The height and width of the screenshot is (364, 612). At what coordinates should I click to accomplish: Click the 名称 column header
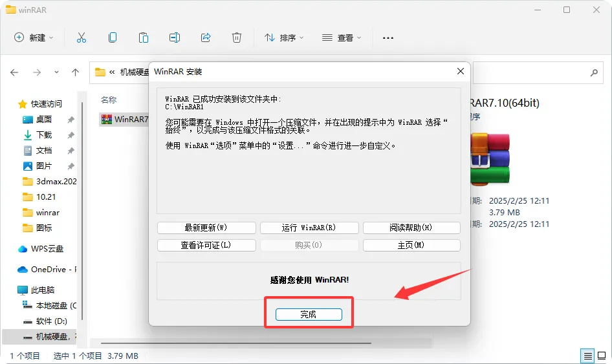[x=109, y=100]
